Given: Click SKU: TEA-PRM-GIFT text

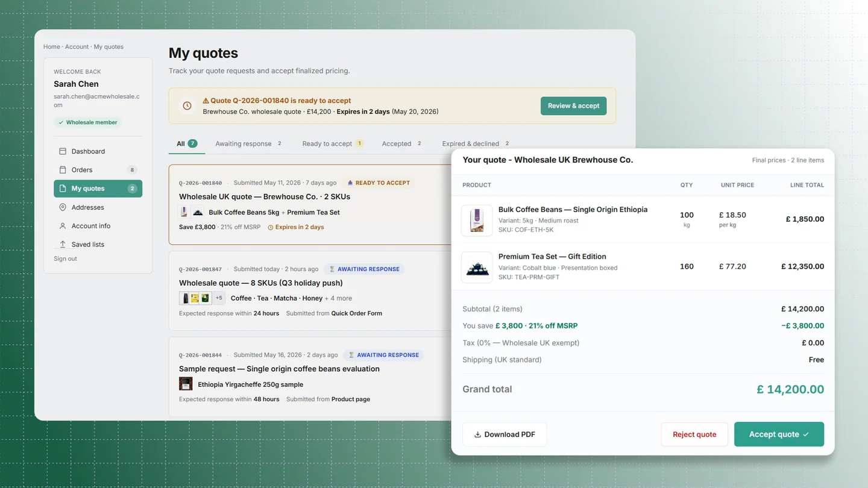Looking at the screenshot, I should [x=529, y=277].
